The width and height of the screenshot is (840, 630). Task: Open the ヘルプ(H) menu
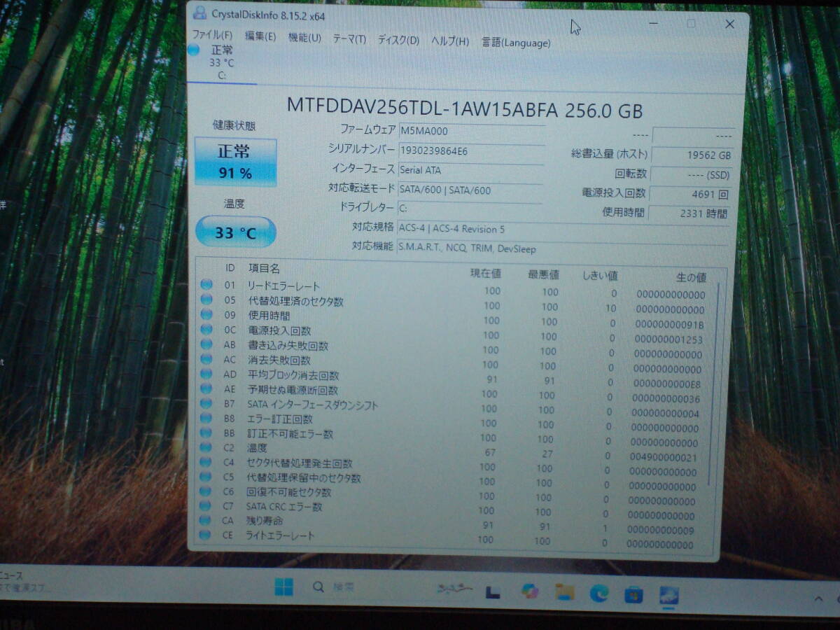point(450,41)
